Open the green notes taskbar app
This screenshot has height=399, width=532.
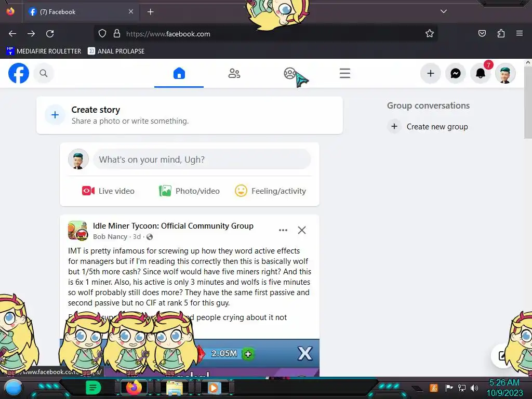93,388
